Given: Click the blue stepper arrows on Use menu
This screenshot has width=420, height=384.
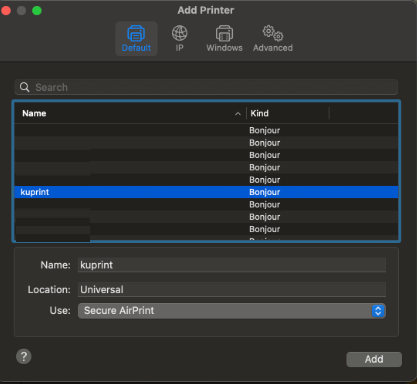Looking at the screenshot, I should (x=378, y=311).
